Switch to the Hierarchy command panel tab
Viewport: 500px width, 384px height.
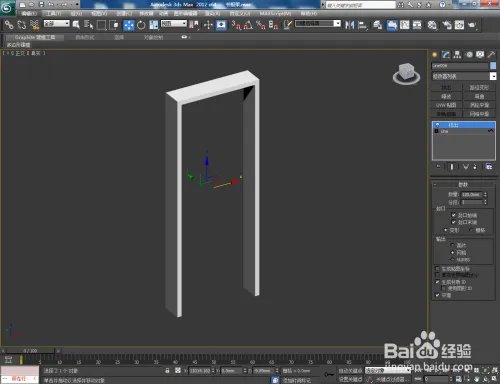point(457,55)
